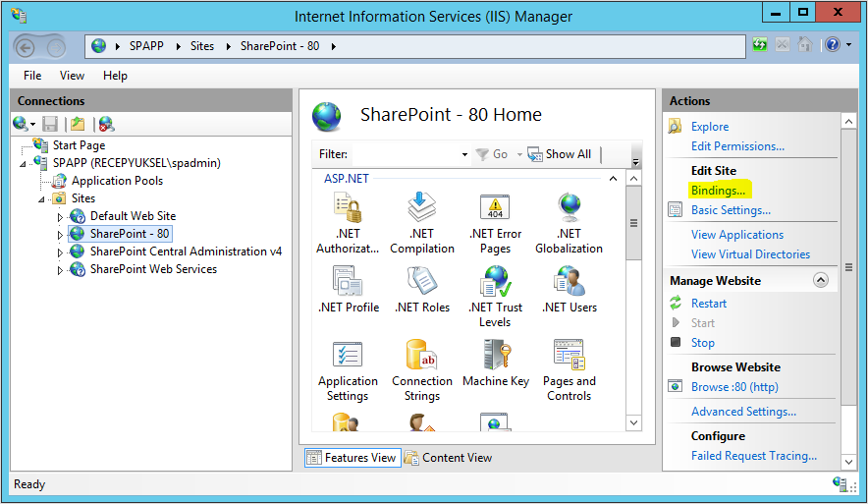
Task: Click the Forward navigation arrow button
Action: (55, 47)
